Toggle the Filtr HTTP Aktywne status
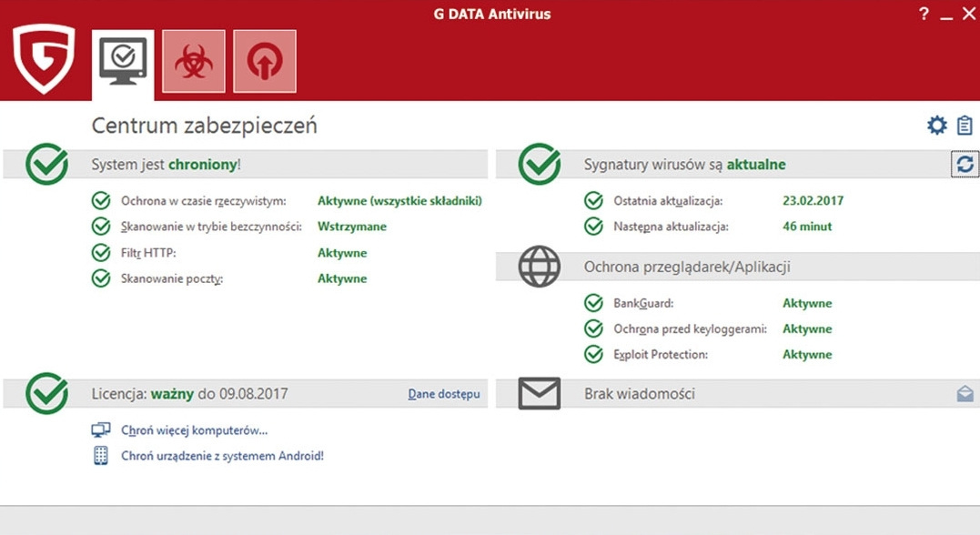980x535 pixels. (x=342, y=252)
